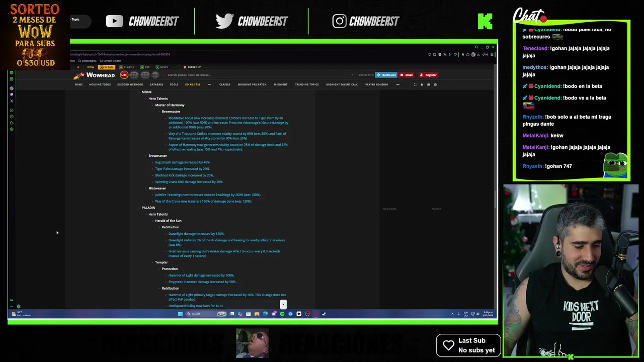Open the DISCORD WEBHOOK link

click(130, 84)
